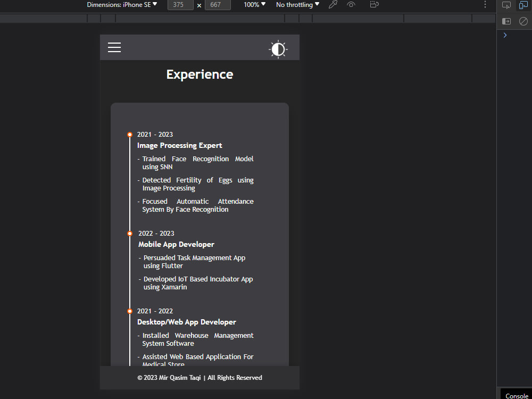Click the orange timeline dot for 2021-2023
532x399 pixels.
pyautogui.click(x=130, y=135)
